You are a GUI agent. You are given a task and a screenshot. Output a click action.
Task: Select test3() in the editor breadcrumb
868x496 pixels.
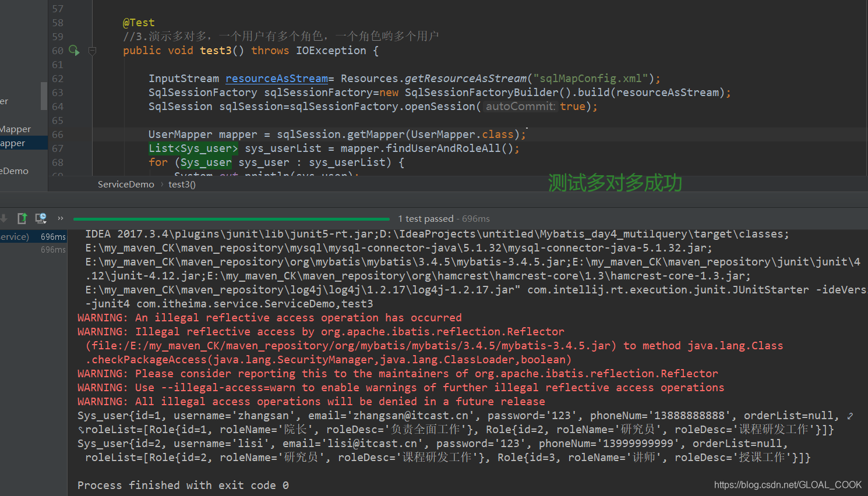(x=182, y=185)
